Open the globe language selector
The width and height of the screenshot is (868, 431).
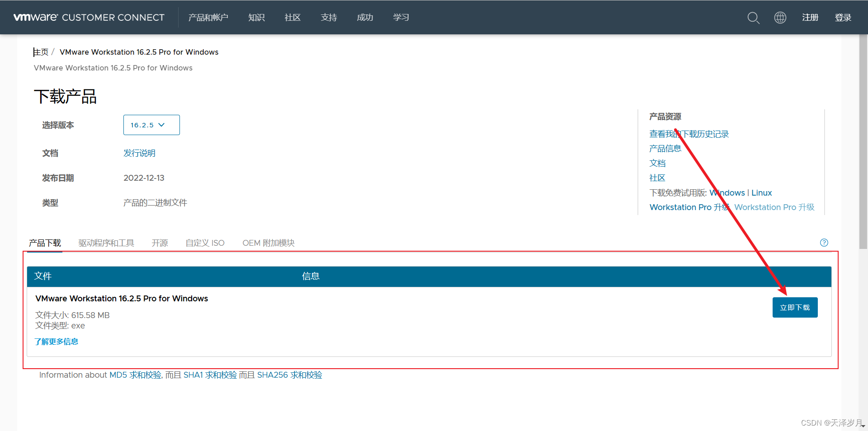click(780, 18)
